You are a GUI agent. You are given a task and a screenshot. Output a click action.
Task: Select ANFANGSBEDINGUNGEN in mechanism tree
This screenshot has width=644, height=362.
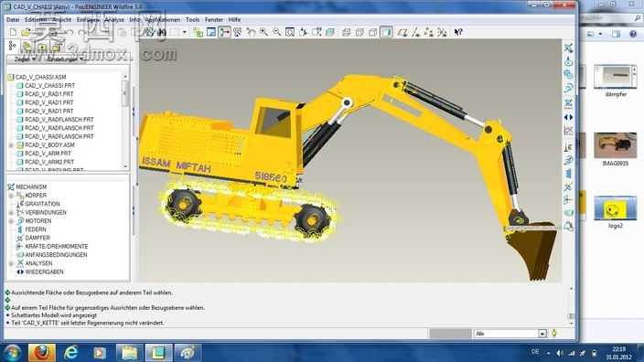pos(57,255)
